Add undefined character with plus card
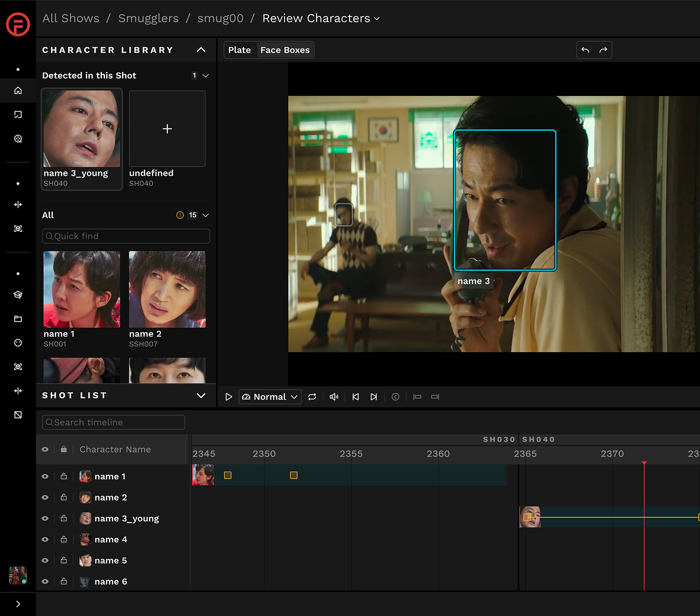The height and width of the screenshot is (616, 700). coord(167,129)
